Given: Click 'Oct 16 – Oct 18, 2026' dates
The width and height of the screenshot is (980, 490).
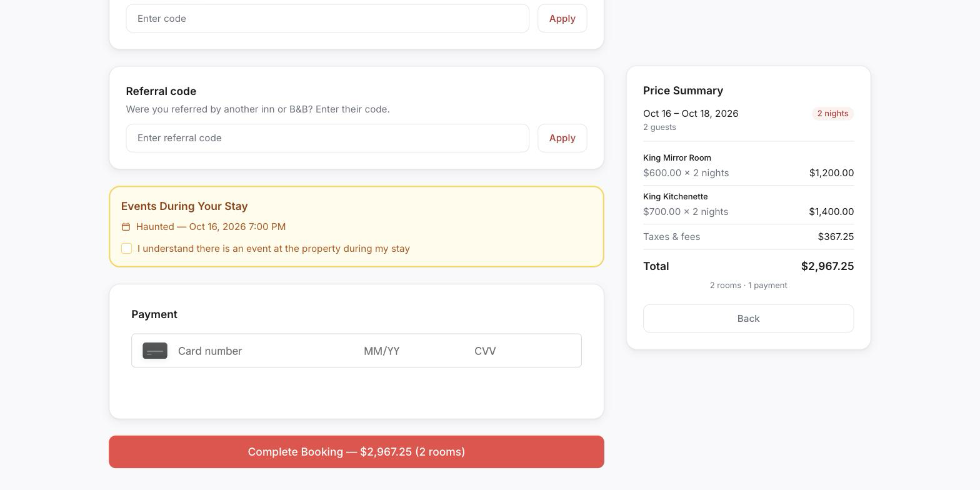Looking at the screenshot, I should coord(691,114).
